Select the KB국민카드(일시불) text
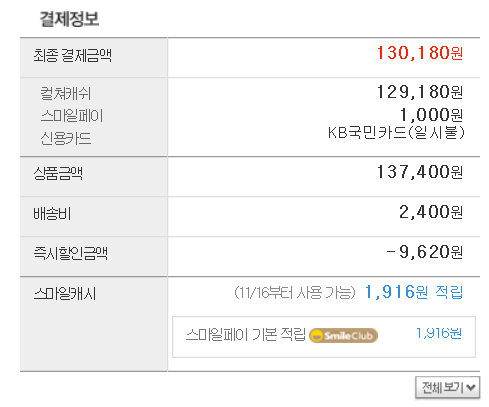 click(x=396, y=133)
